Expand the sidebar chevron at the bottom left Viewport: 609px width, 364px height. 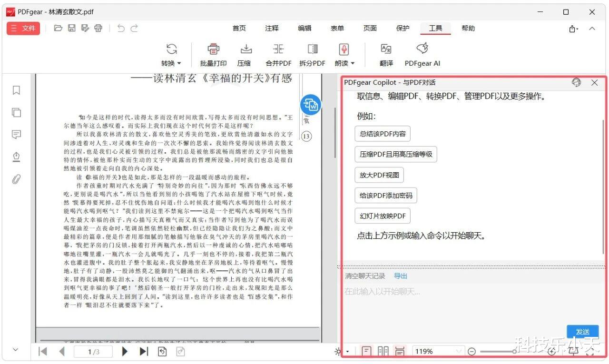[16, 350]
